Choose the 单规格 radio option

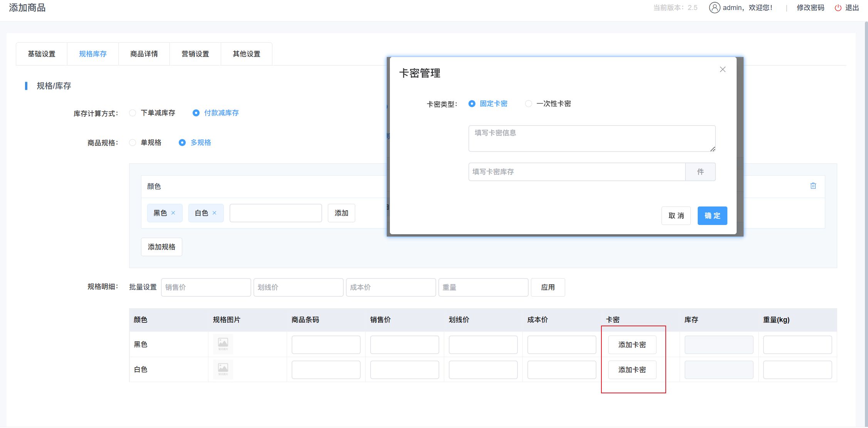[x=133, y=143]
